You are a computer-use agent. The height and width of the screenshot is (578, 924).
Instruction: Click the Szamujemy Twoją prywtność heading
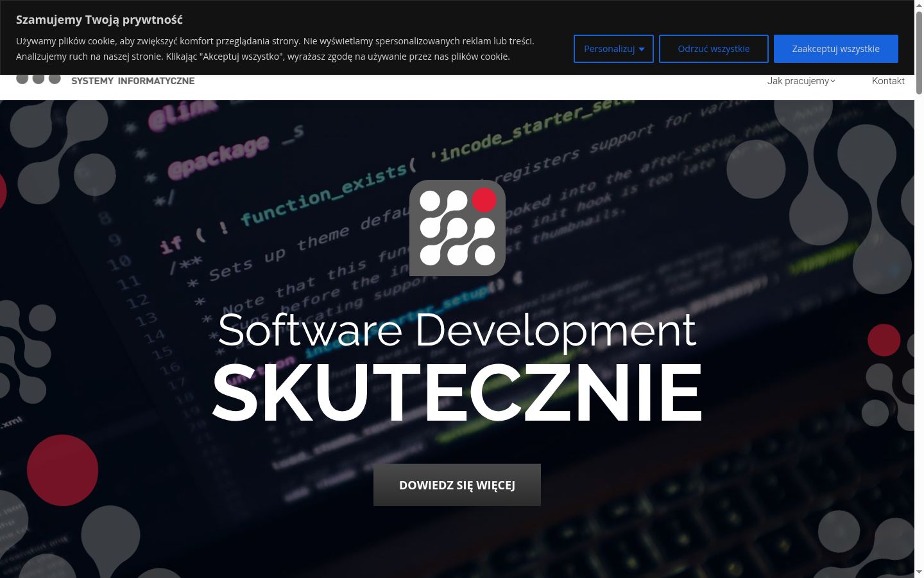99,20
